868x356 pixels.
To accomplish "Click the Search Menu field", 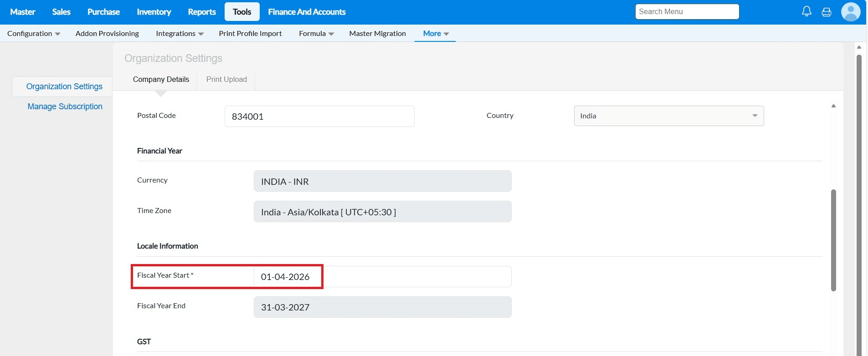I will [x=687, y=12].
